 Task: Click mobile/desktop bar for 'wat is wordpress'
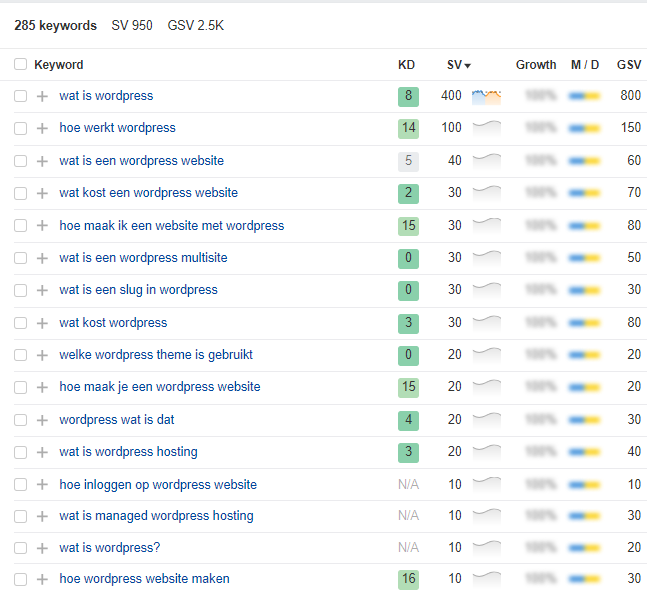click(584, 97)
